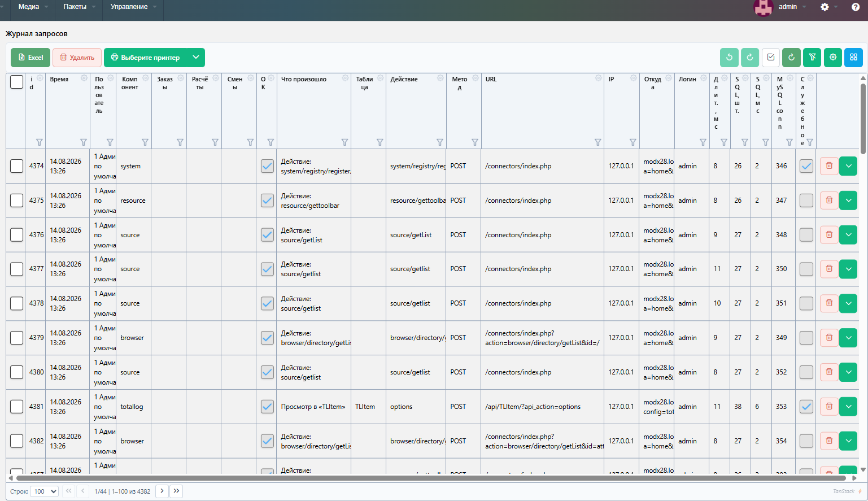Click the light green redo icon
The width and height of the screenshot is (868, 501).
click(750, 57)
